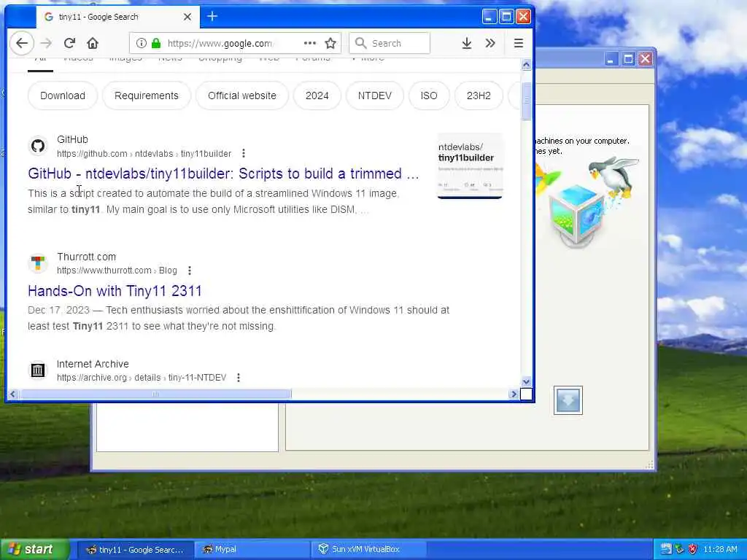Screen dimensions: 747x560
Task: Go back to the previous page
Action: 22,43
